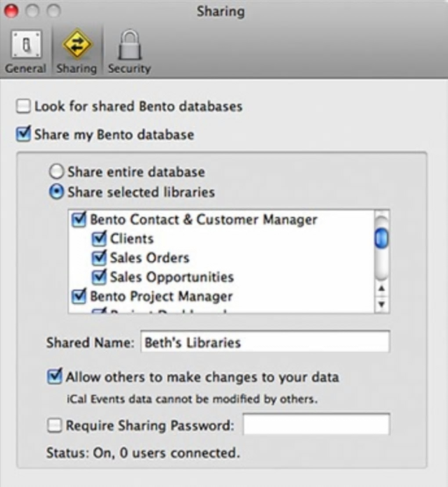This screenshot has height=487, width=448.
Task: Toggle the Sales Orders checkbox
Action: pos(99,258)
